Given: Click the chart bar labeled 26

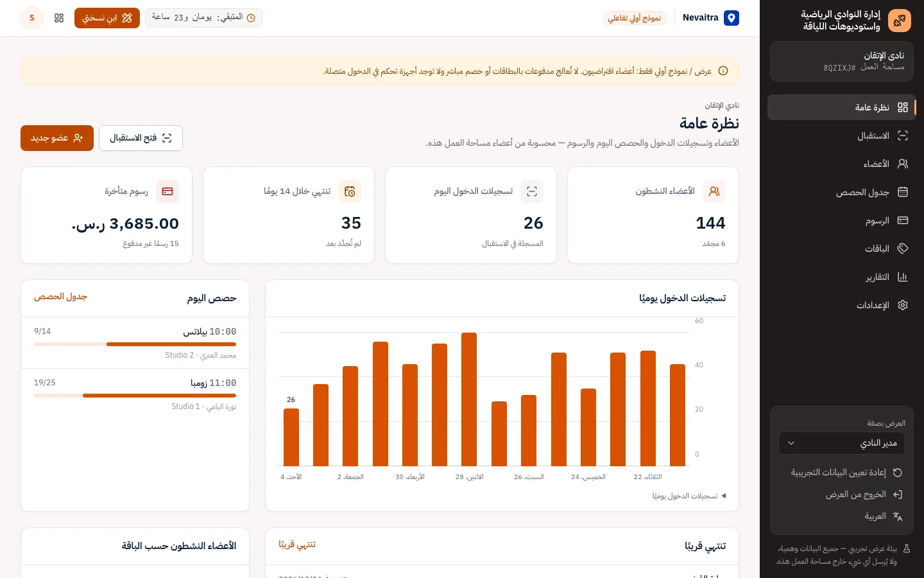Looking at the screenshot, I should [x=291, y=437].
